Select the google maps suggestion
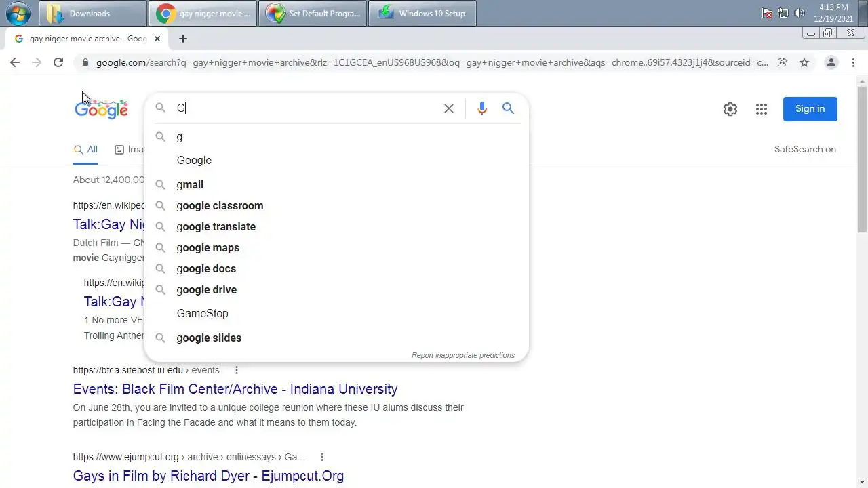This screenshot has width=868, height=488. pyautogui.click(x=336, y=247)
